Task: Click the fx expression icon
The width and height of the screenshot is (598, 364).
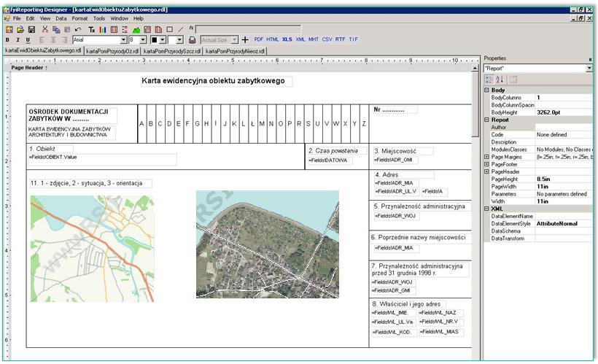Action: (x=192, y=28)
